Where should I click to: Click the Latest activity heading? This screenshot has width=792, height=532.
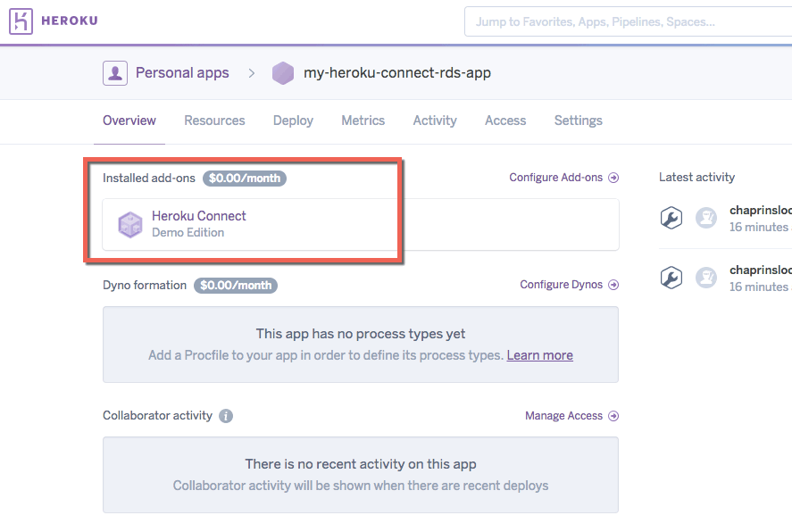[x=696, y=177]
